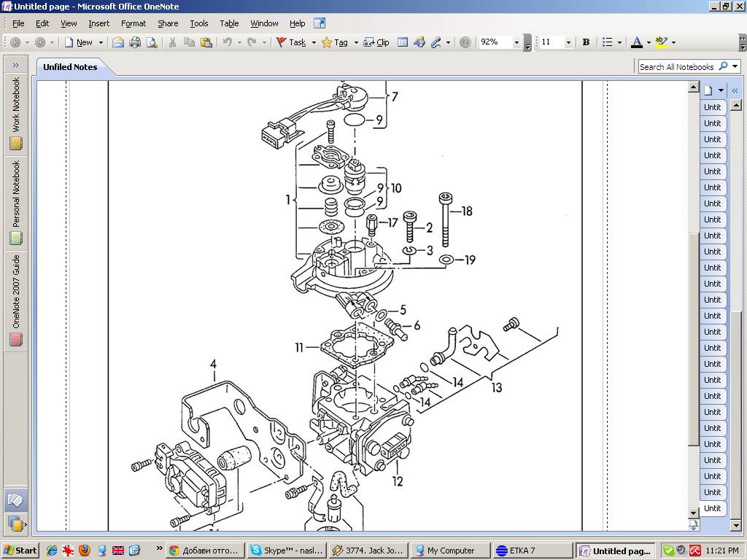Open Print Preview from the toolbar
This screenshot has height=560, width=747.
click(152, 42)
